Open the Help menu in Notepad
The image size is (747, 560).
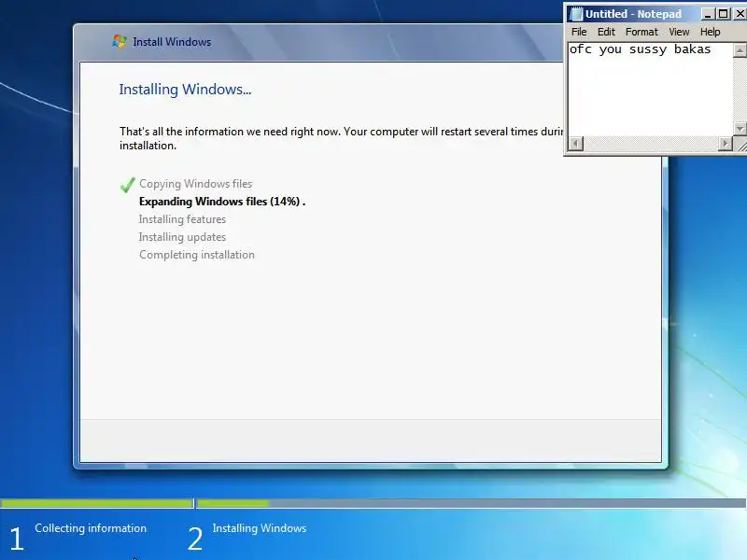pos(710,32)
